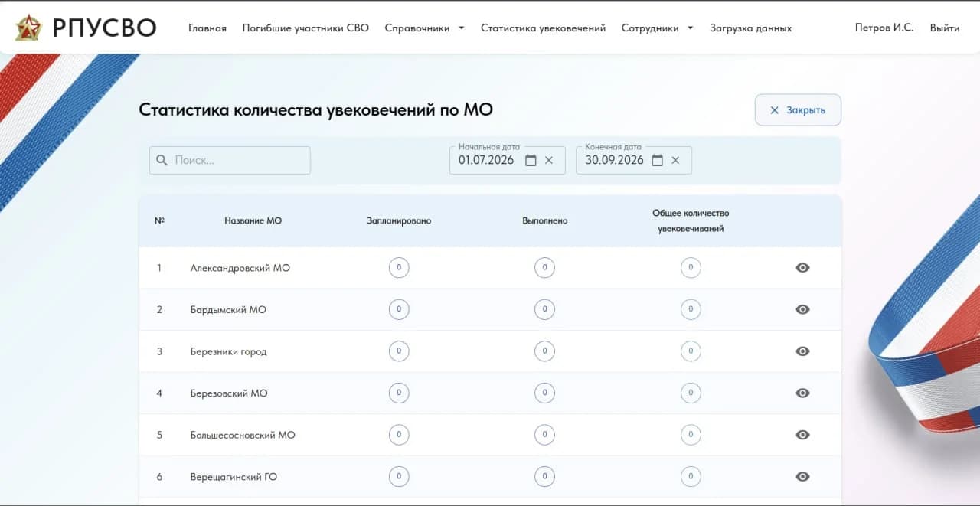Click Запланировано count for Бардымский МО
Screen dimensions: 980x506
pos(399,309)
